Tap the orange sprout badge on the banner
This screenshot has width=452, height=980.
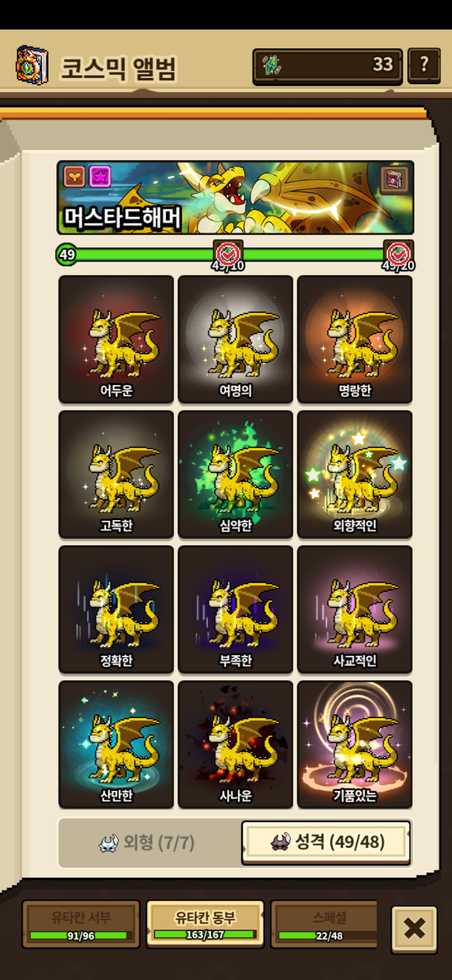pyautogui.click(x=74, y=177)
